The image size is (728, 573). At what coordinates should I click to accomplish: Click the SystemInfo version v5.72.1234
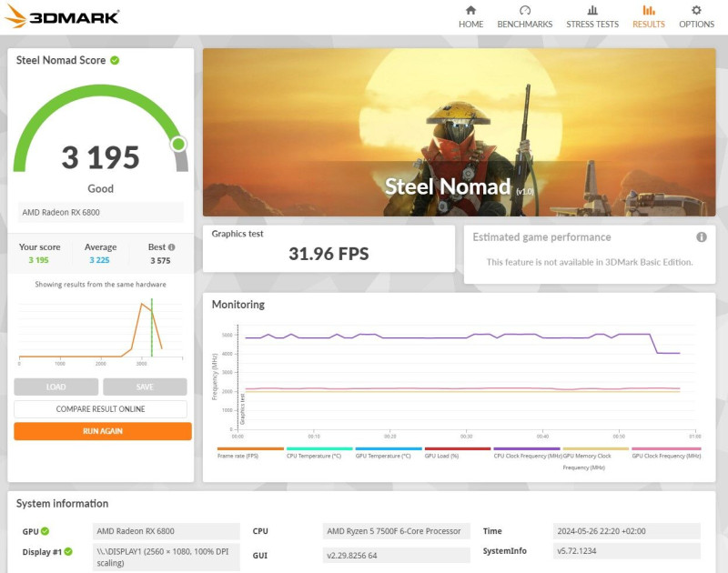626,551
